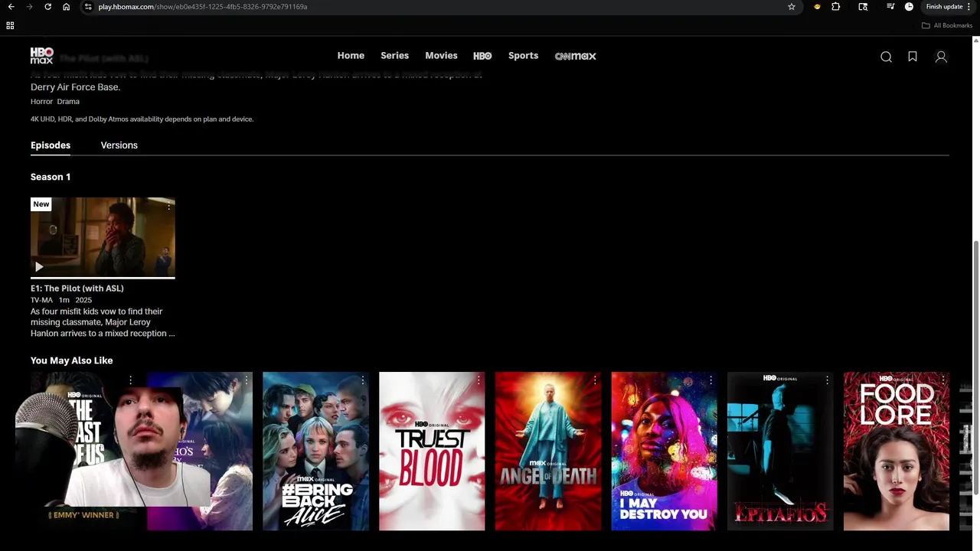Go to the Series menu item
980x551 pixels.
click(x=394, y=56)
